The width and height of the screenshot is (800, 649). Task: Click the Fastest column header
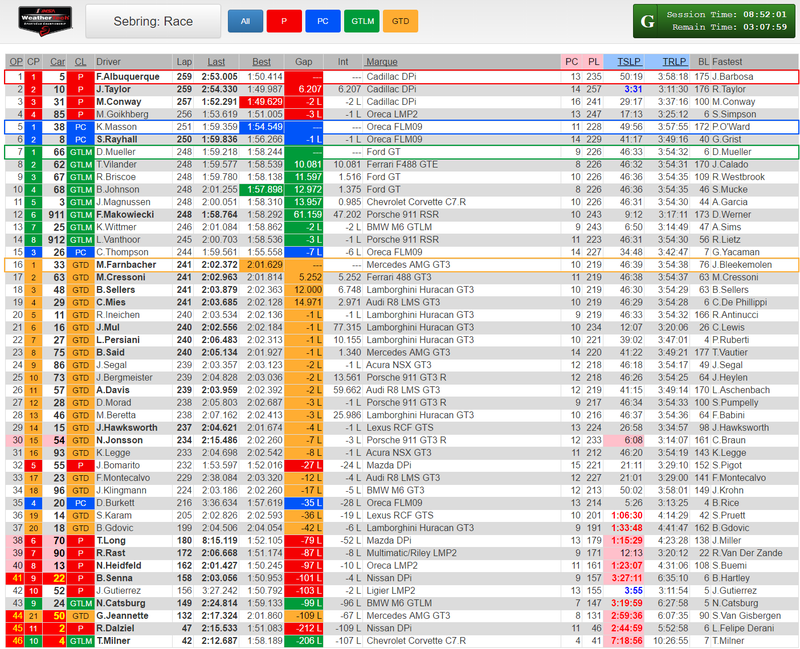[727, 62]
